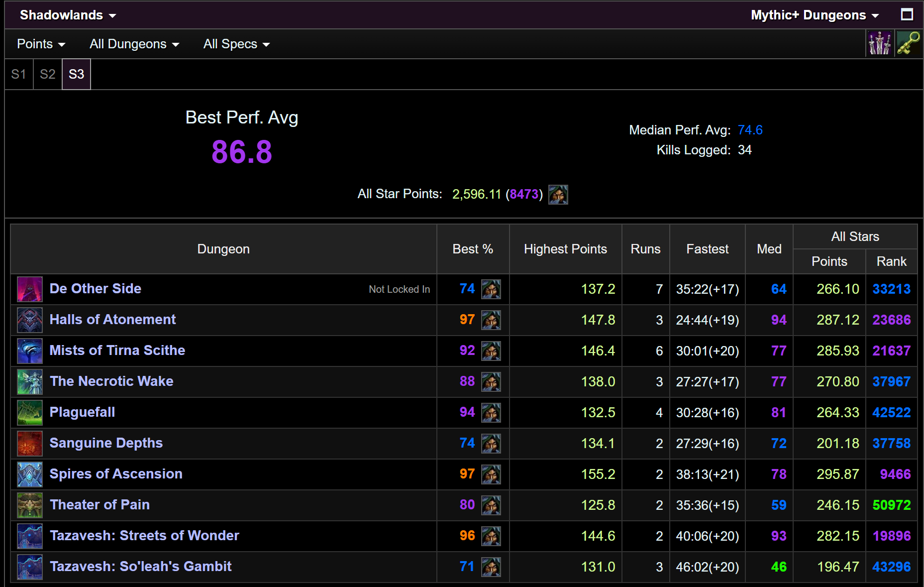The width and height of the screenshot is (924, 587).
Task: Open the De Other Side link
Action: 96,288
